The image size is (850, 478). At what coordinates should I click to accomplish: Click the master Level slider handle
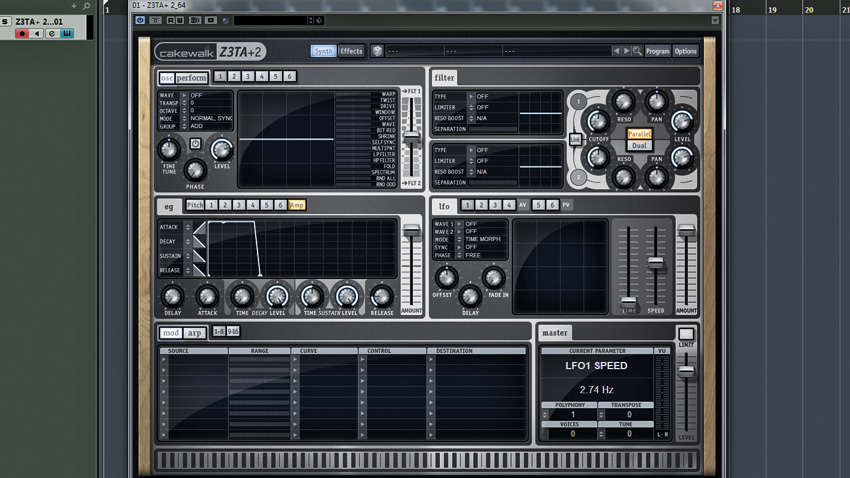click(686, 371)
